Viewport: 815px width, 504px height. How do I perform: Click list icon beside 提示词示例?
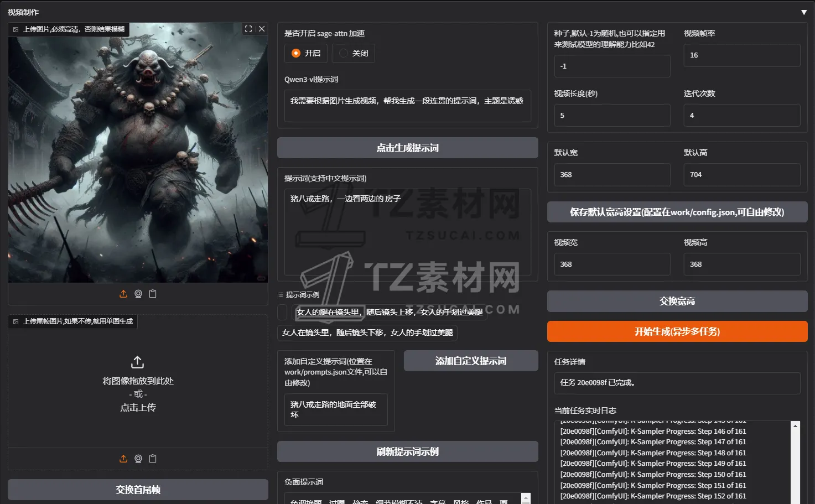coord(281,295)
